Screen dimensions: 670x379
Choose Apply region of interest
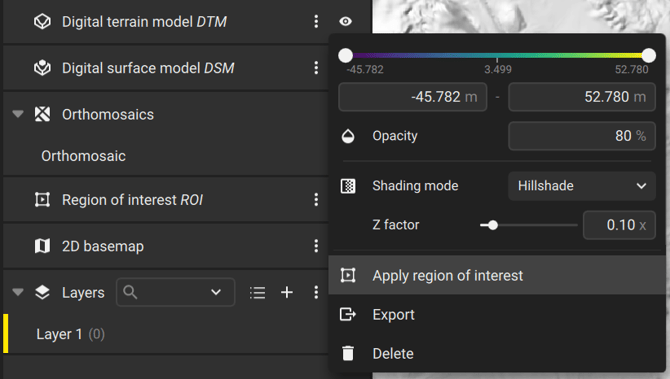pyautogui.click(x=497, y=276)
